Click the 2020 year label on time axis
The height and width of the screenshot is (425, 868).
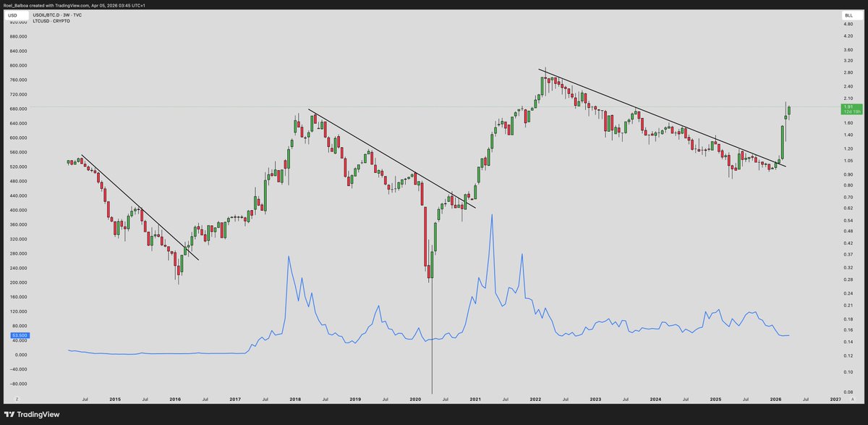point(415,399)
